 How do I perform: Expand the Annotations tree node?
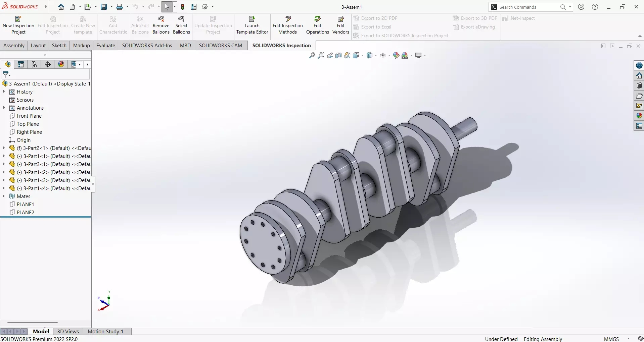click(4, 108)
